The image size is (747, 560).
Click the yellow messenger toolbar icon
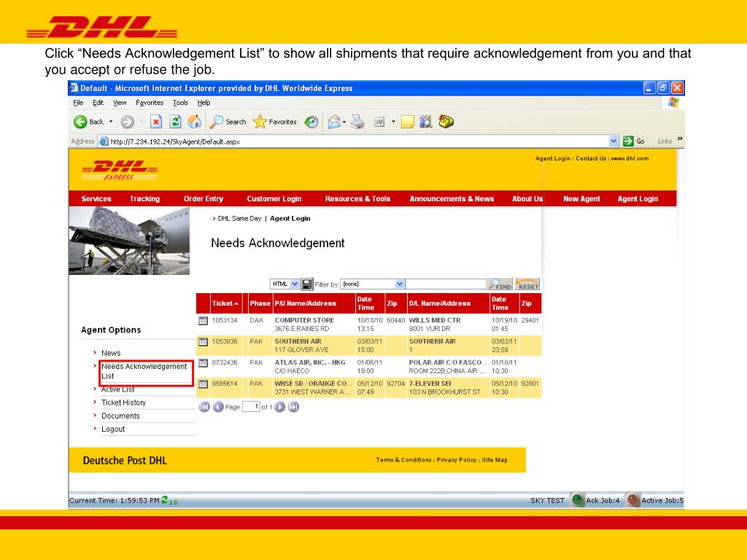click(x=446, y=122)
